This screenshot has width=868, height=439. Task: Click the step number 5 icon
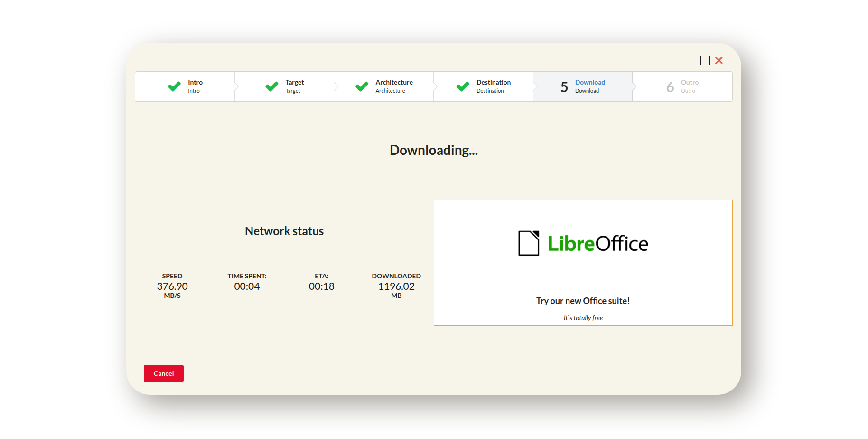click(564, 87)
